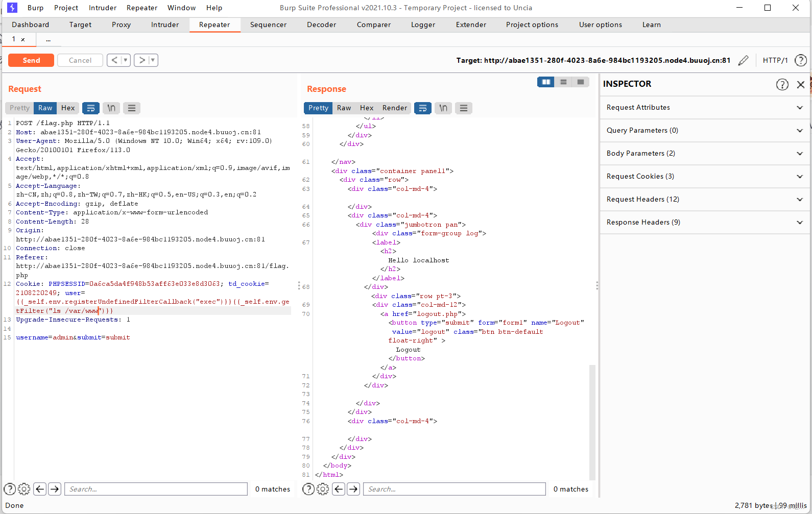
Task: Go to next match in Request search
Action: tap(55, 489)
